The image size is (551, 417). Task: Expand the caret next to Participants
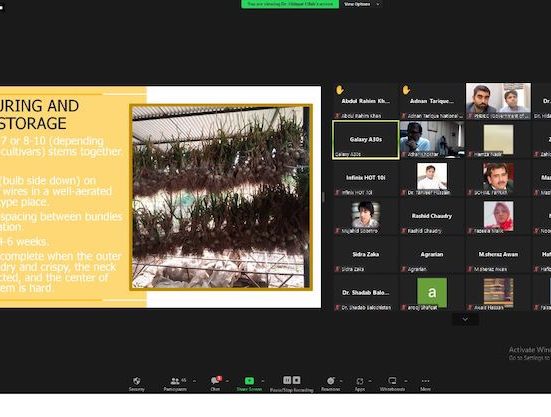[194, 381]
